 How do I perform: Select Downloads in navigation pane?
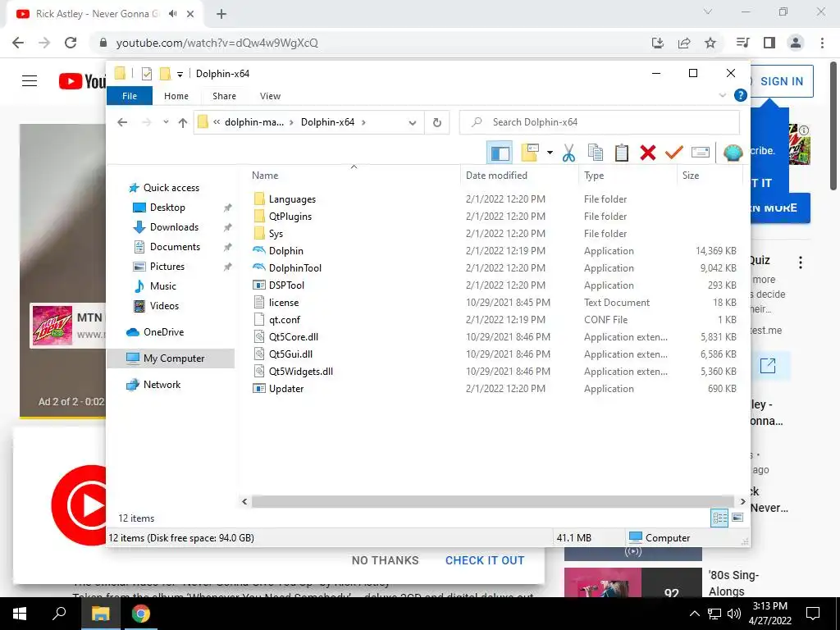click(174, 227)
